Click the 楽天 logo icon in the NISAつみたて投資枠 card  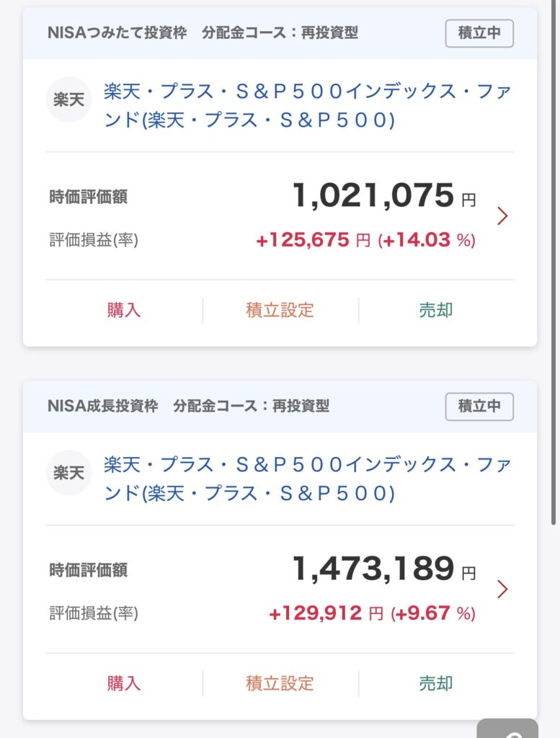point(68,99)
